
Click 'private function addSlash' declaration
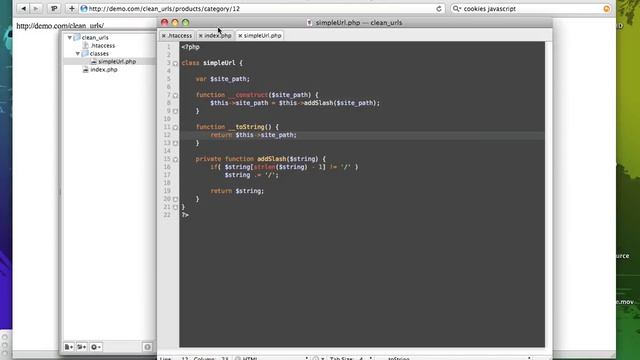point(241,159)
